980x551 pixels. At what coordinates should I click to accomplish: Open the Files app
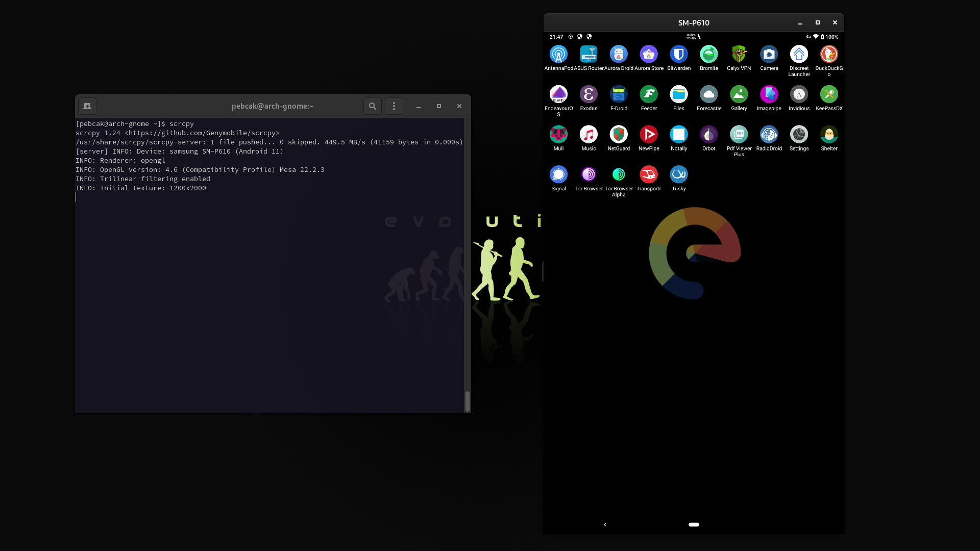click(x=679, y=94)
